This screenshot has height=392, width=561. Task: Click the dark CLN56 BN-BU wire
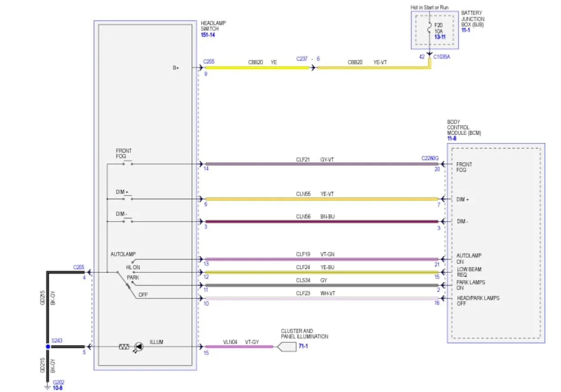(x=322, y=222)
